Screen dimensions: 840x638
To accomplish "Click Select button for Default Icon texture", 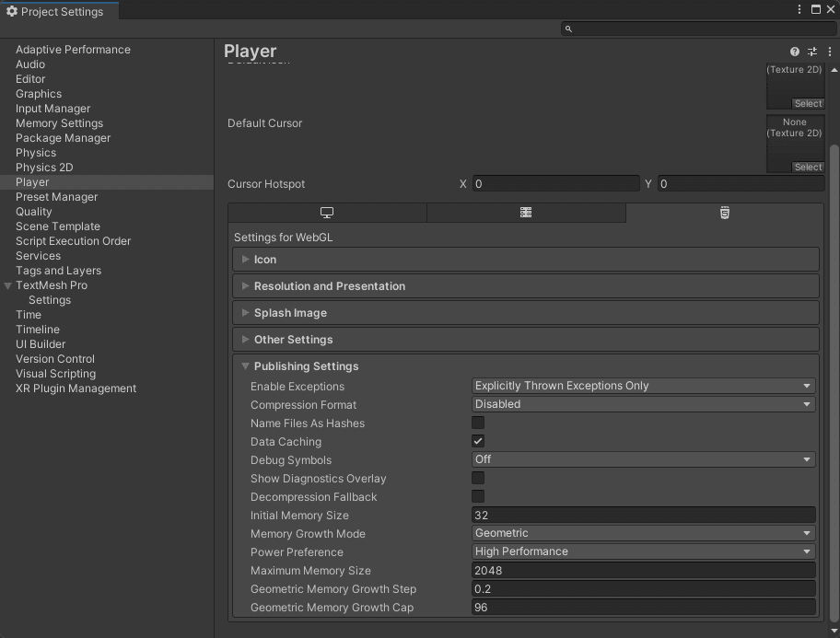I will tap(808, 103).
